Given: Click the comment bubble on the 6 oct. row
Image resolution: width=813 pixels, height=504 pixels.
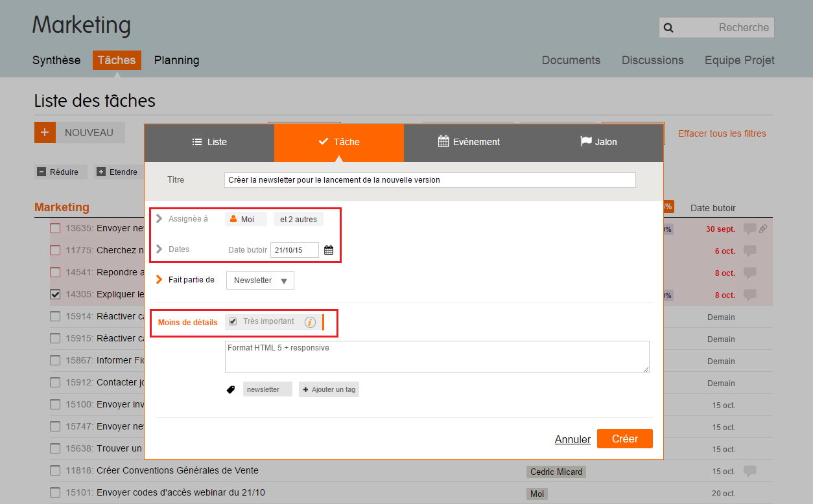Looking at the screenshot, I should (x=750, y=251).
